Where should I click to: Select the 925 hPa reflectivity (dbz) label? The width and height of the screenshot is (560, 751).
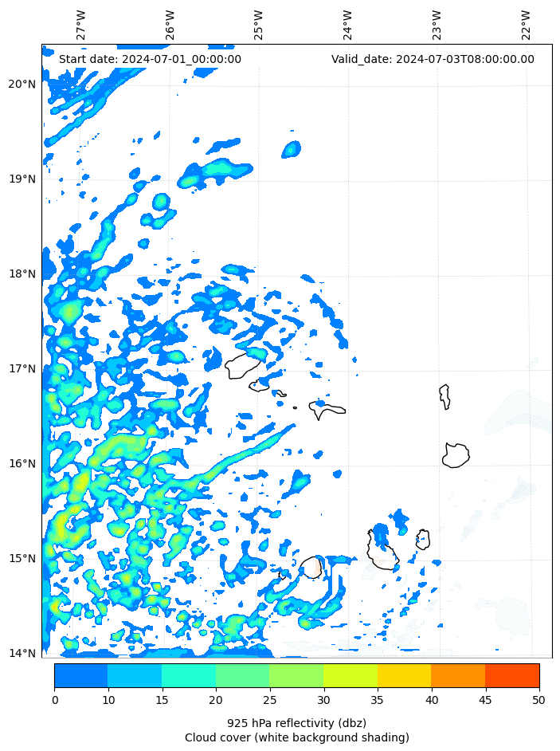[x=296, y=723]
